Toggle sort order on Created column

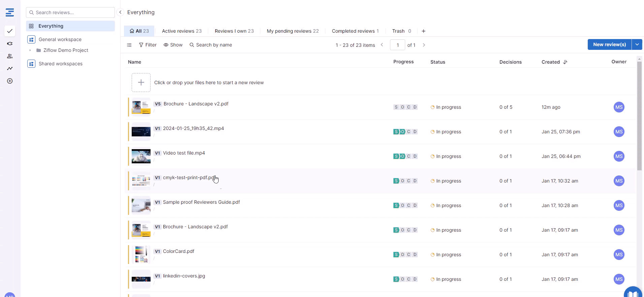(x=565, y=62)
